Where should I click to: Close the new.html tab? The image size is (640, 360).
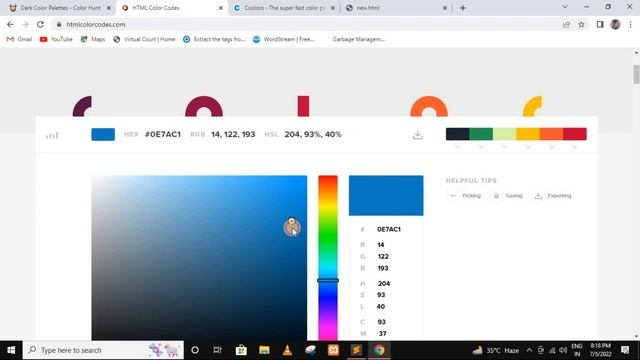[x=444, y=8]
